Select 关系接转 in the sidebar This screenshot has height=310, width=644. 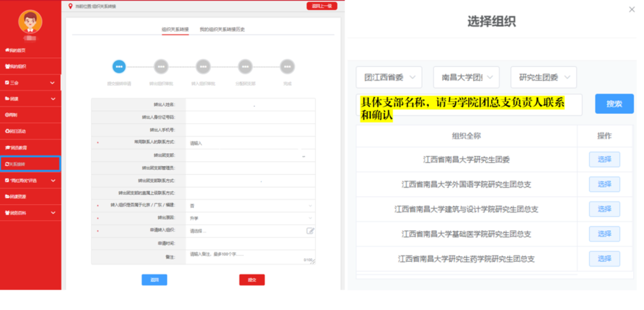coord(31,164)
